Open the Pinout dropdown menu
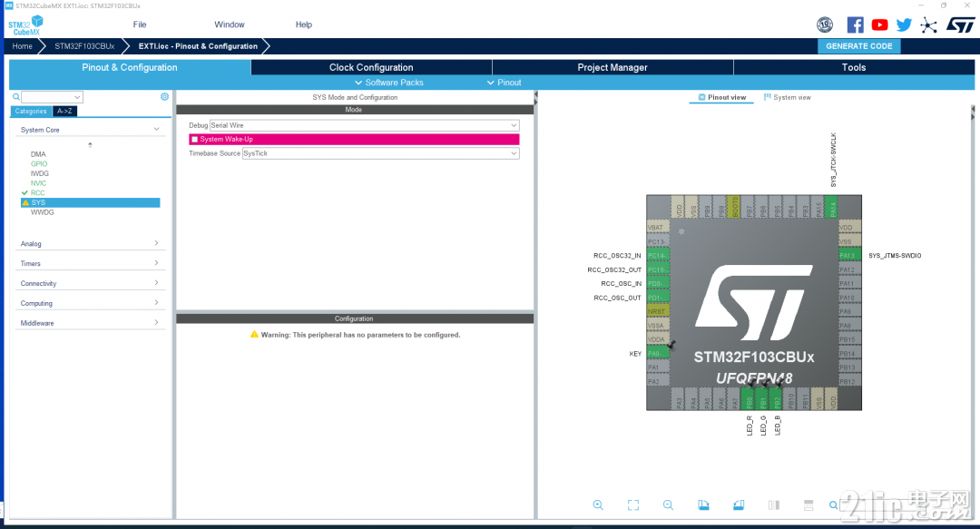This screenshot has height=529, width=980. coord(504,83)
